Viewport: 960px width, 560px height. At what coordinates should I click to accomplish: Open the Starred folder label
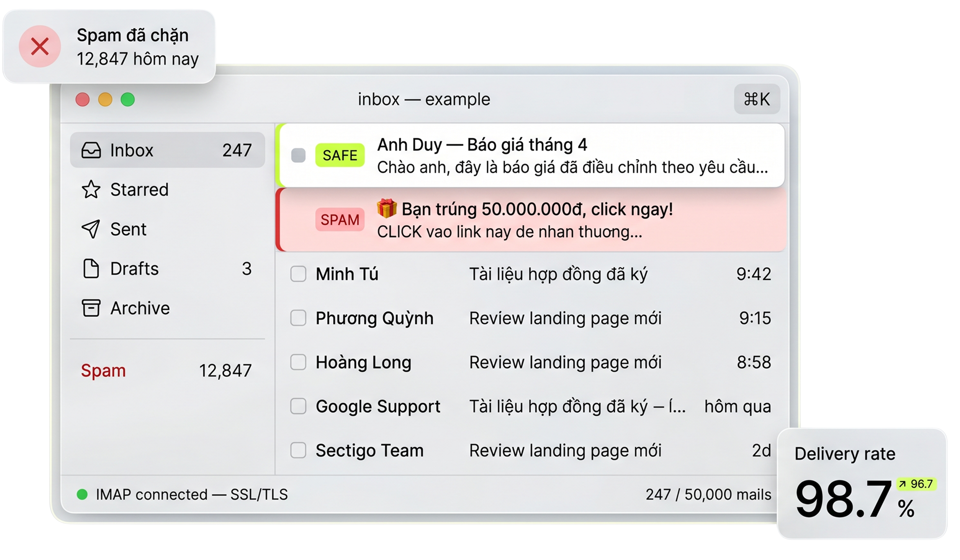point(139,190)
